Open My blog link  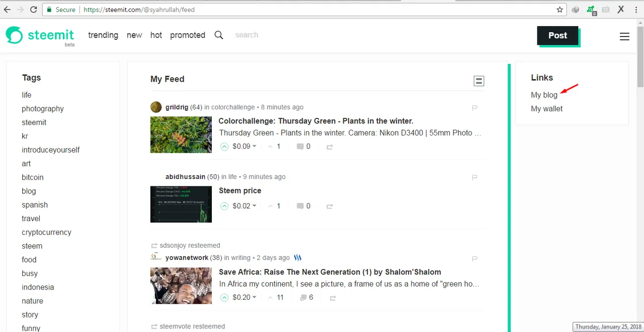[544, 95]
